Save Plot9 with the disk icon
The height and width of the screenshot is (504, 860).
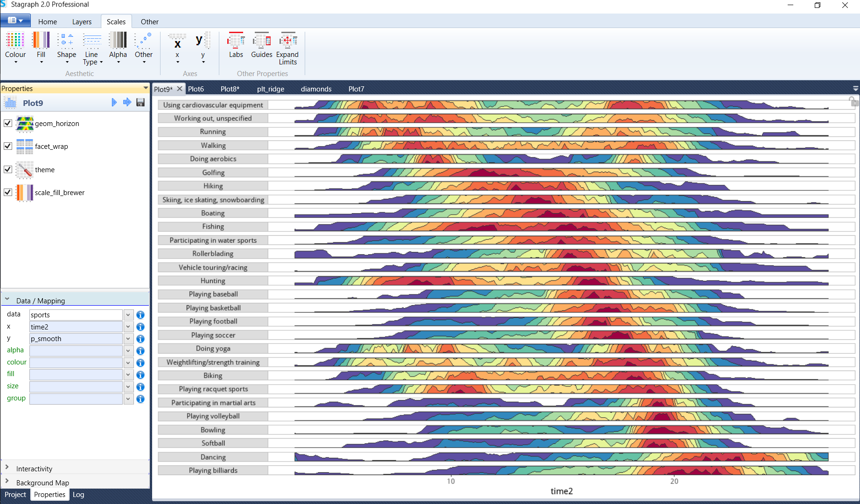tap(140, 103)
